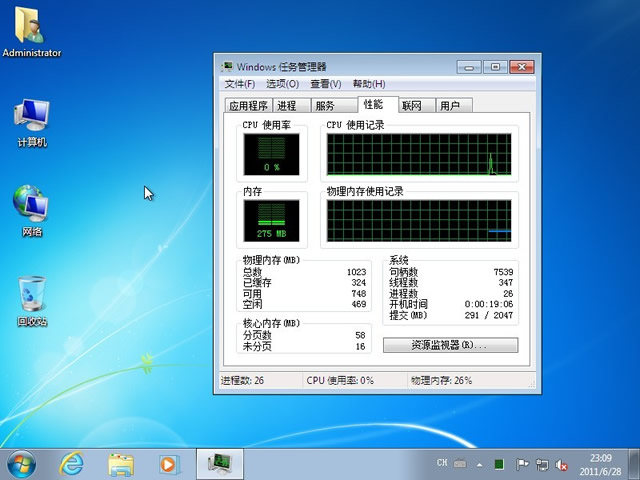Switch to the 服务 tab

click(x=334, y=106)
